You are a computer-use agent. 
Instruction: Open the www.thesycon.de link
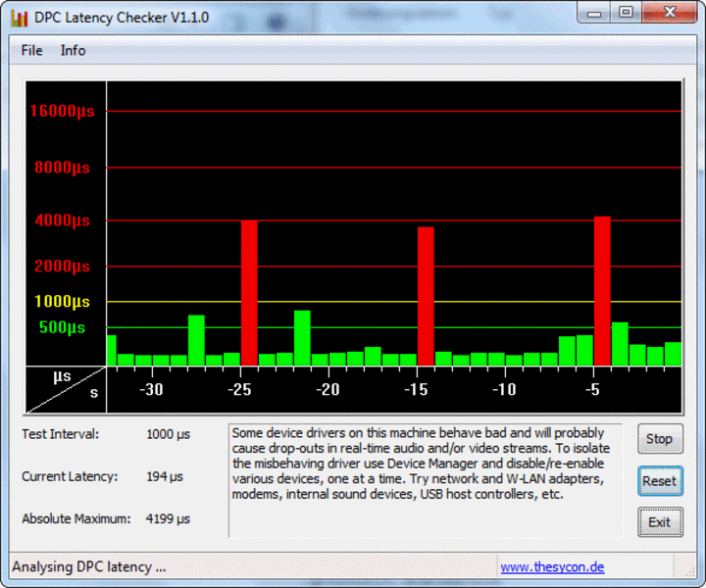click(552, 566)
